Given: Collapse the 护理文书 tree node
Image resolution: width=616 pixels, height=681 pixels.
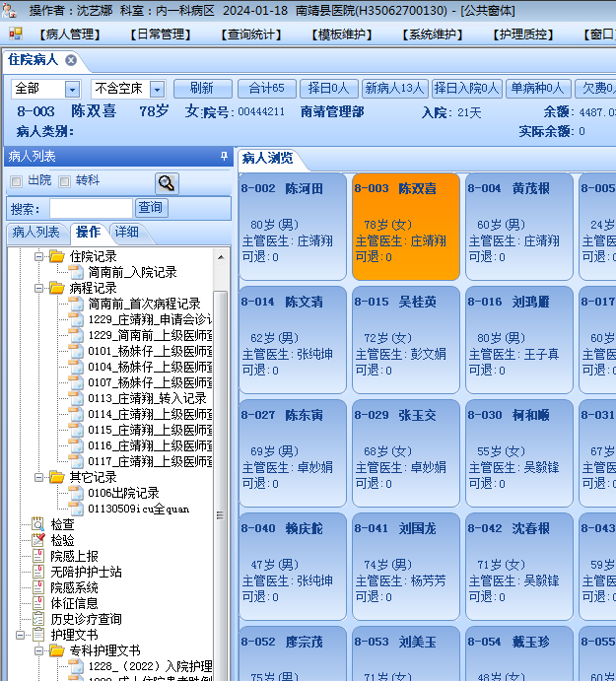Looking at the screenshot, I should pyautogui.click(x=20, y=635).
